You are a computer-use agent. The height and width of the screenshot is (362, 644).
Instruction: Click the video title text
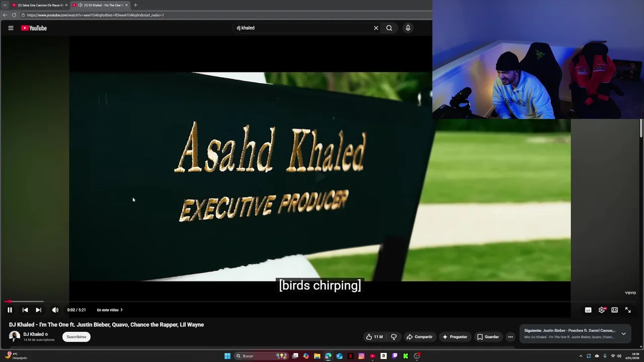[106, 325]
